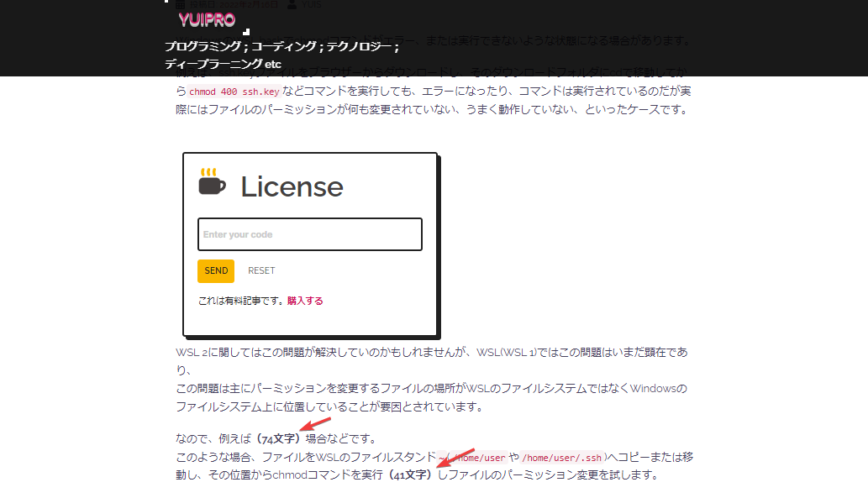Screen dimensions: 868x498
Task: Click the chmod 400 ssh.key code snippet
Action: pos(225,91)
